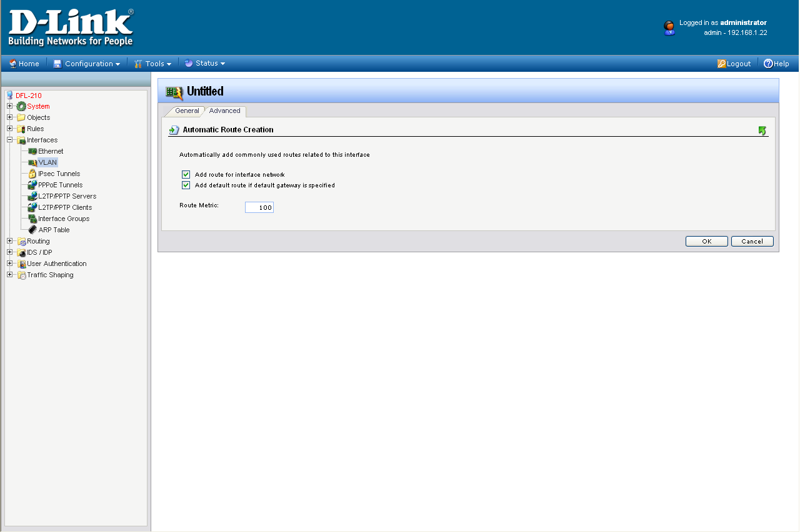800x532 pixels.
Task: Expand the IDS / IDP tree node
Action: point(10,252)
